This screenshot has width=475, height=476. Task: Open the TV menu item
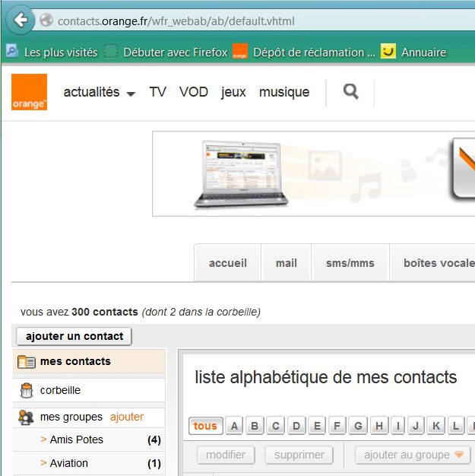[x=157, y=92]
